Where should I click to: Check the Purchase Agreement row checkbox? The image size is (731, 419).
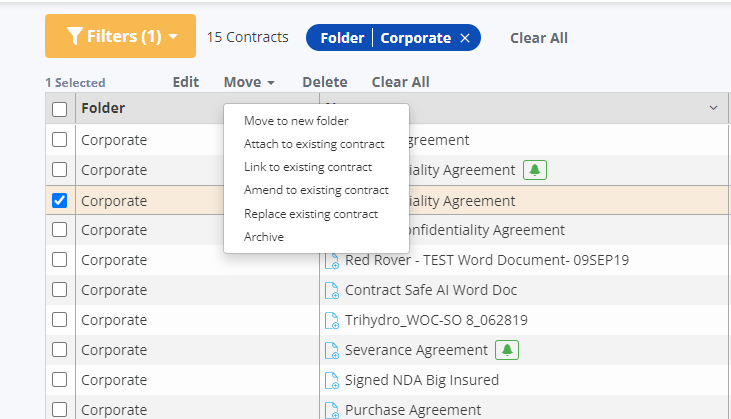point(59,410)
